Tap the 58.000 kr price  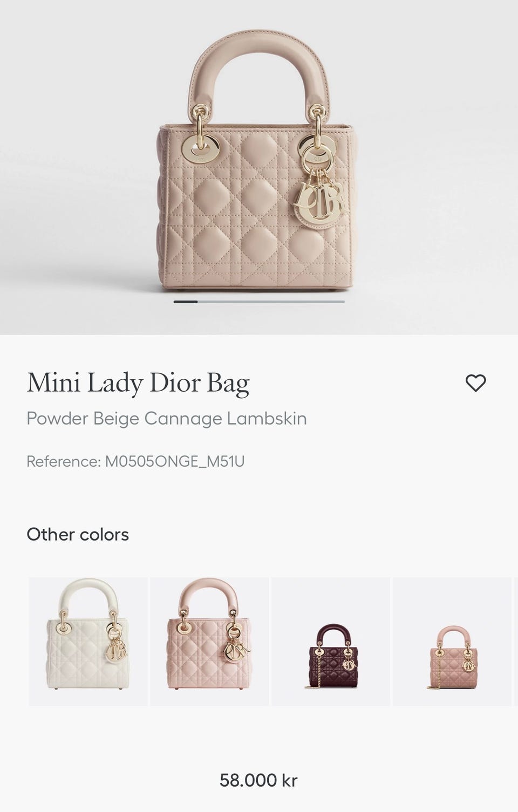coord(258,780)
